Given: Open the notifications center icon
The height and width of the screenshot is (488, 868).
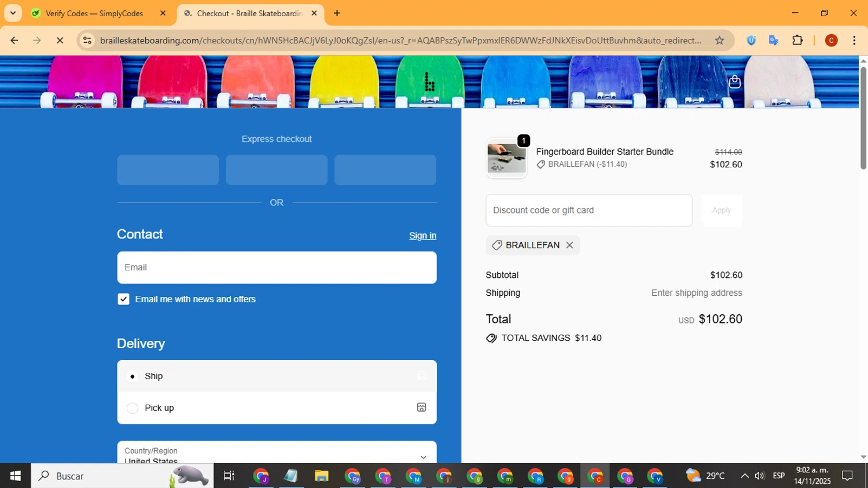Looking at the screenshot, I should click(848, 476).
